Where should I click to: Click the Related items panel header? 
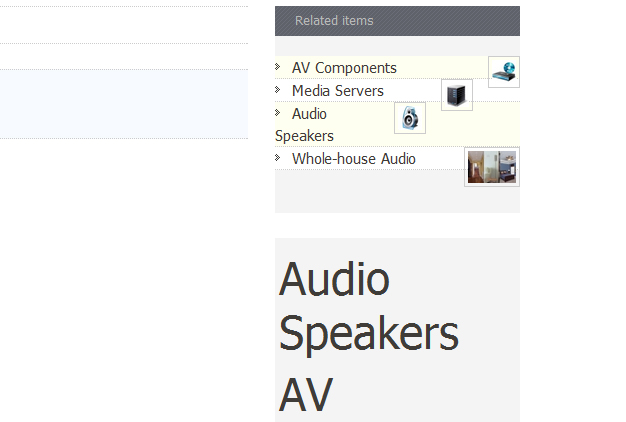397,21
